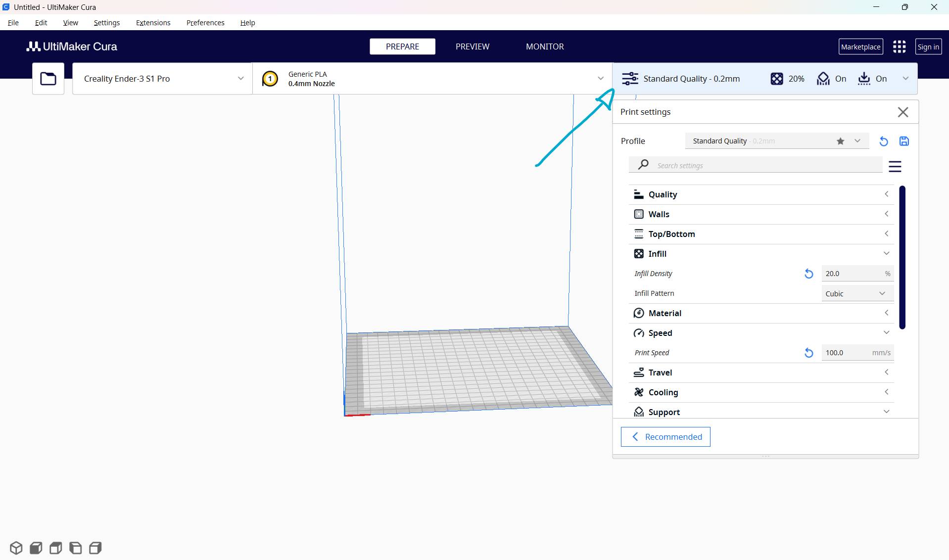Click the Top/Bottom category icon
The image size is (949, 560).
point(639,234)
